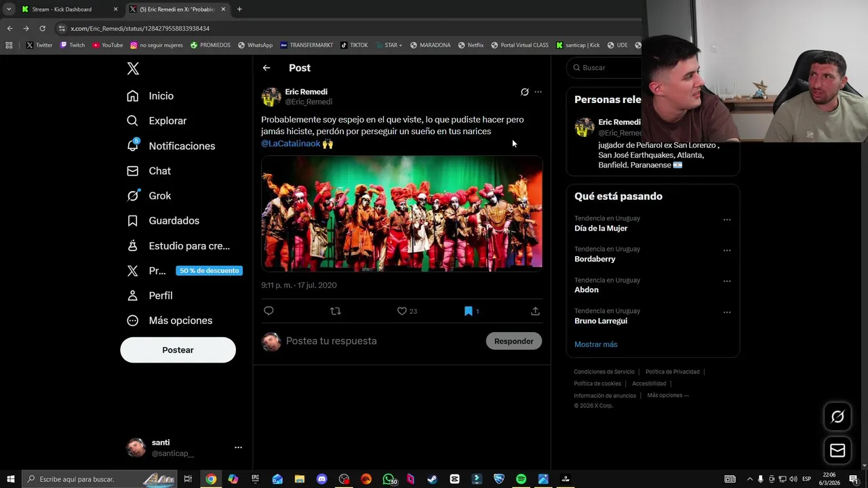Open Bordaberry trend
The width and height of the screenshot is (868, 488).
click(x=595, y=259)
